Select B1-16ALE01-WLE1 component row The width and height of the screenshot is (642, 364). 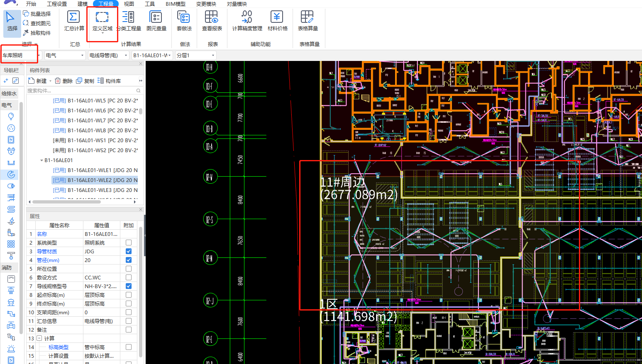pyautogui.click(x=95, y=170)
